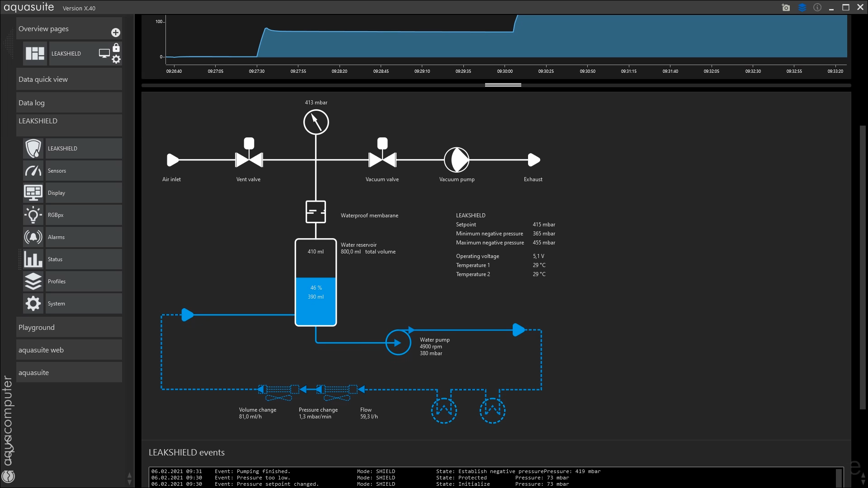Expand the aquasuite web section
The height and width of the screenshot is (488, 868).
(69, 350)
